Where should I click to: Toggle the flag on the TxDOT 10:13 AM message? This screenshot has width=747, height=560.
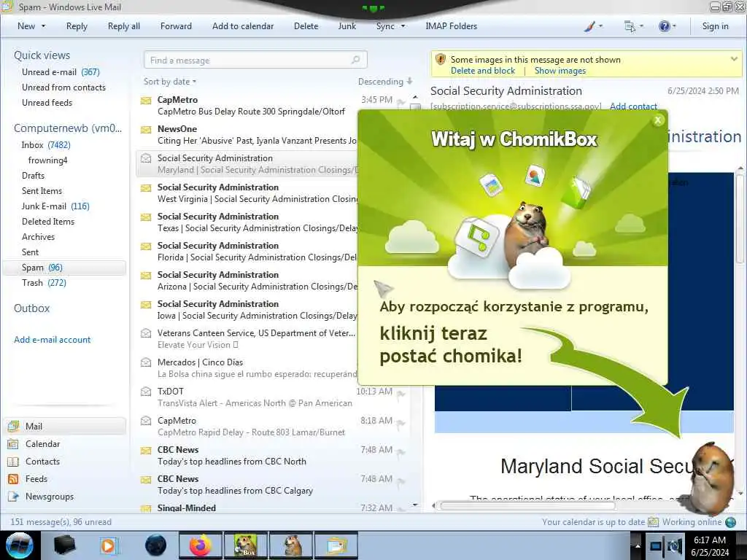click(401, 393)
